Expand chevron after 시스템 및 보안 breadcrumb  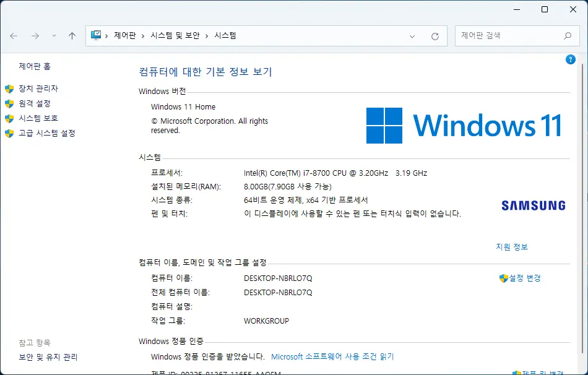point(207,36)
